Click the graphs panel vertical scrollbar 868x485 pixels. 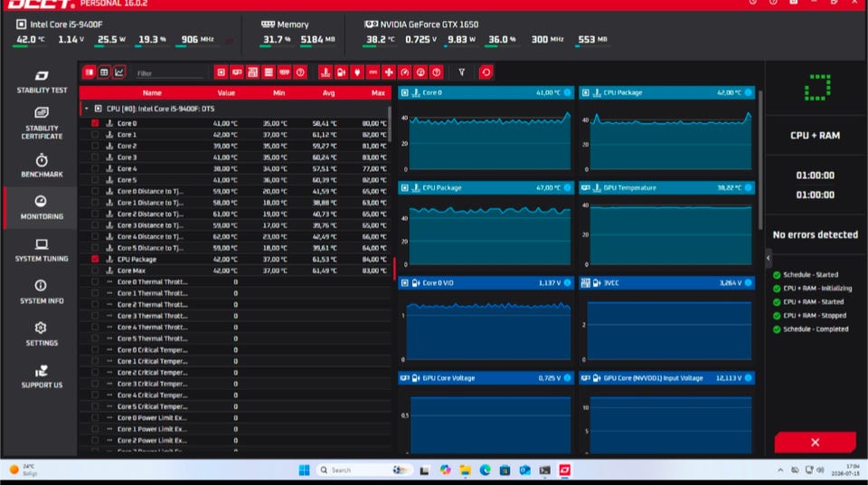point(760,160)
